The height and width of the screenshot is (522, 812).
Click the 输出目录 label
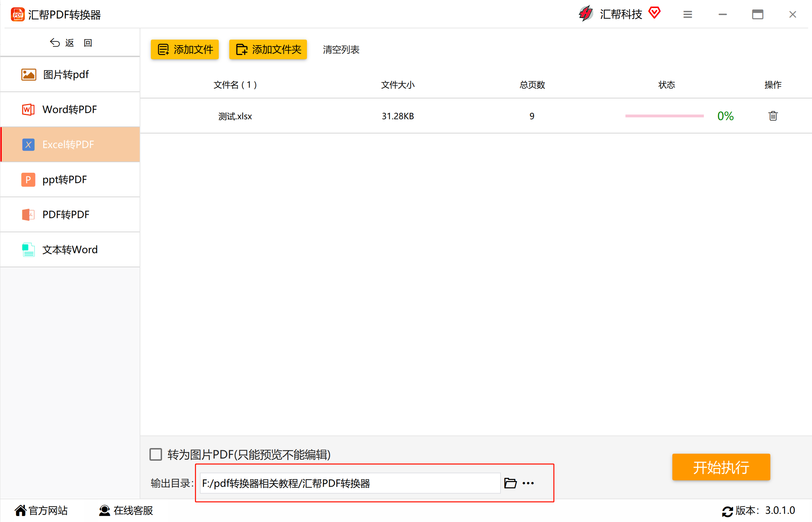[x=172, y=483]
